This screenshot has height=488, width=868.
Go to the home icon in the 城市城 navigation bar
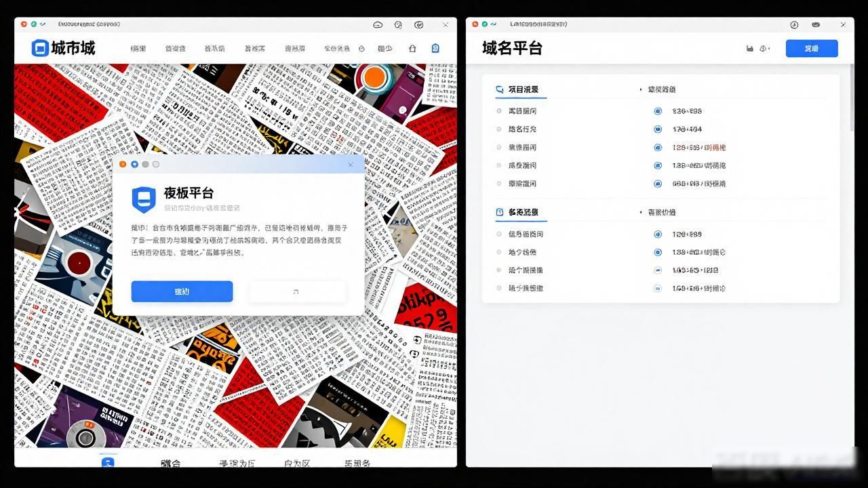412,49
